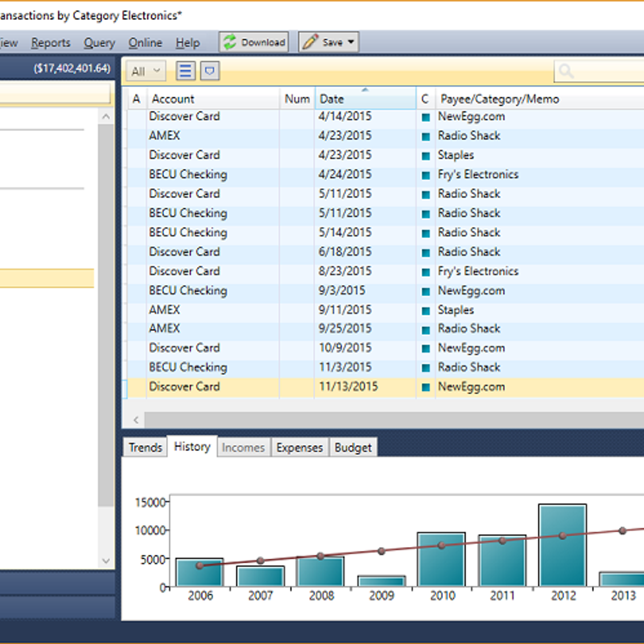Select BECU Checking row dated 5/11/2015

(386, 213)
